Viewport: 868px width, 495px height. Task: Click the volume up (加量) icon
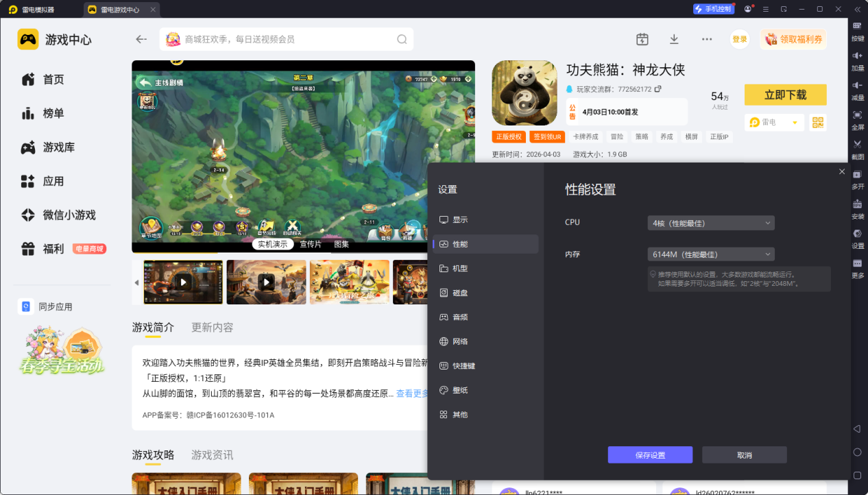(857, 59)
